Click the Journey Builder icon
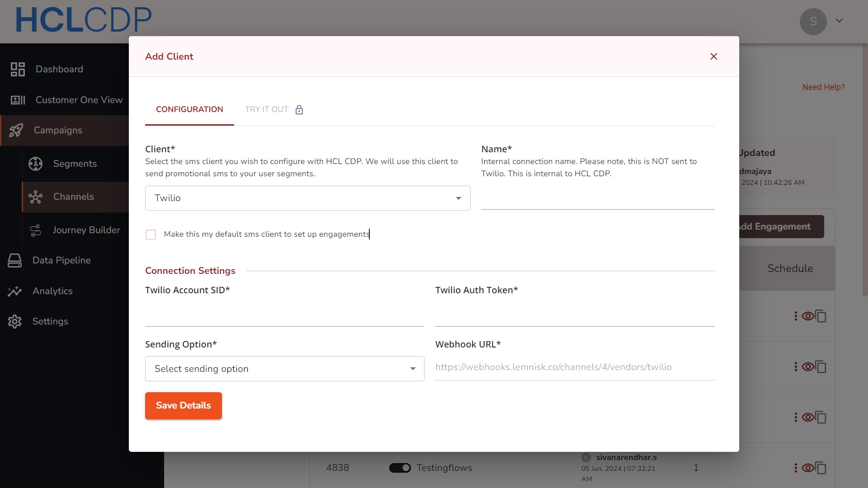868x488 pixels. (x=36, y=230)
